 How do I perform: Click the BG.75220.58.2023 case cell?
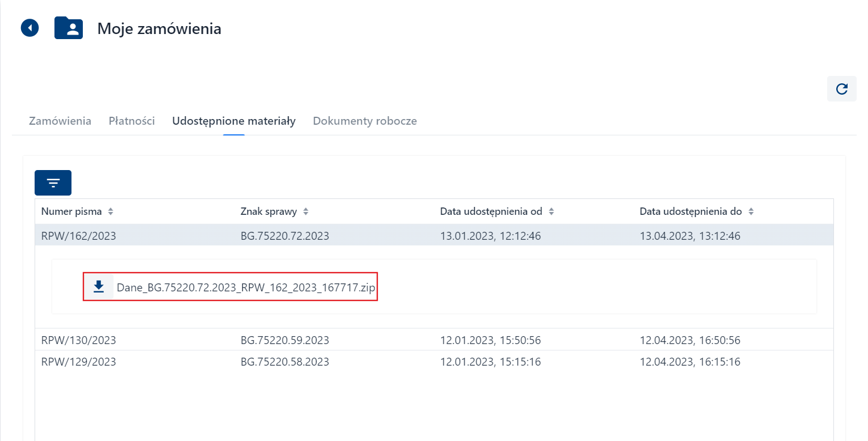tap(285, 362)
